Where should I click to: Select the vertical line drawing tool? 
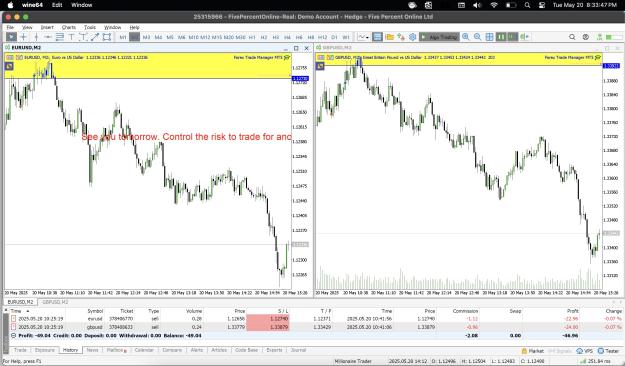click(x=36, y=37)
